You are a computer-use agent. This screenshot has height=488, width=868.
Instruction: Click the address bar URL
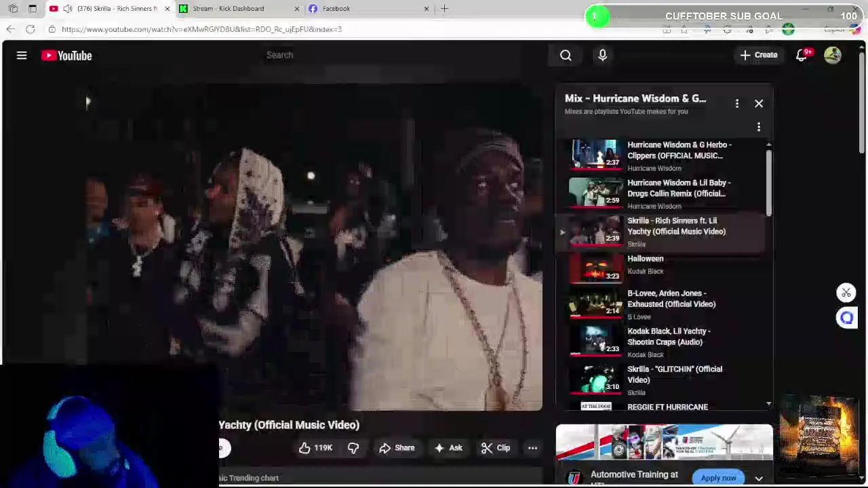[x=202, y=29]
